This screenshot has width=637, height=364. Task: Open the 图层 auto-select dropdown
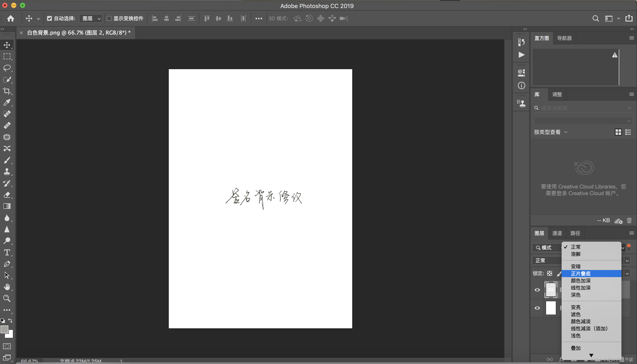pos(91,18)
